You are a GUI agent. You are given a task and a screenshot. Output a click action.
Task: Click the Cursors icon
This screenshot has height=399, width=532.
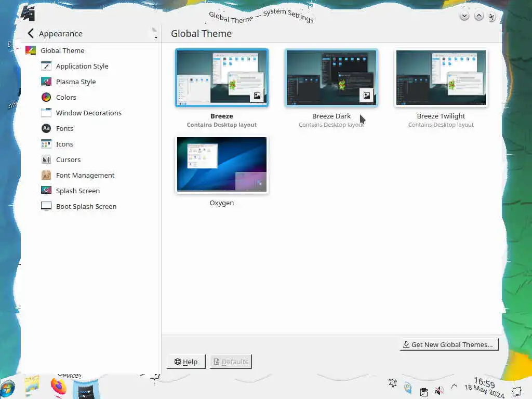click(46, 159)
